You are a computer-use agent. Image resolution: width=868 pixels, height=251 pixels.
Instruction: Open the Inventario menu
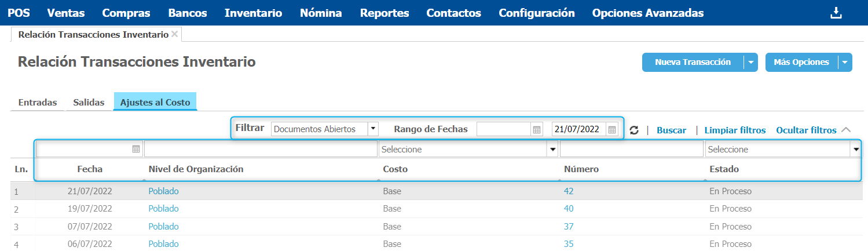point(254,13)
